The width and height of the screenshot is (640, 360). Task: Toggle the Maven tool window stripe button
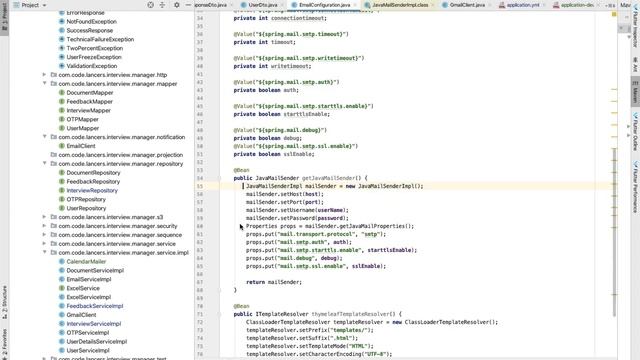[x=635, y=92]
